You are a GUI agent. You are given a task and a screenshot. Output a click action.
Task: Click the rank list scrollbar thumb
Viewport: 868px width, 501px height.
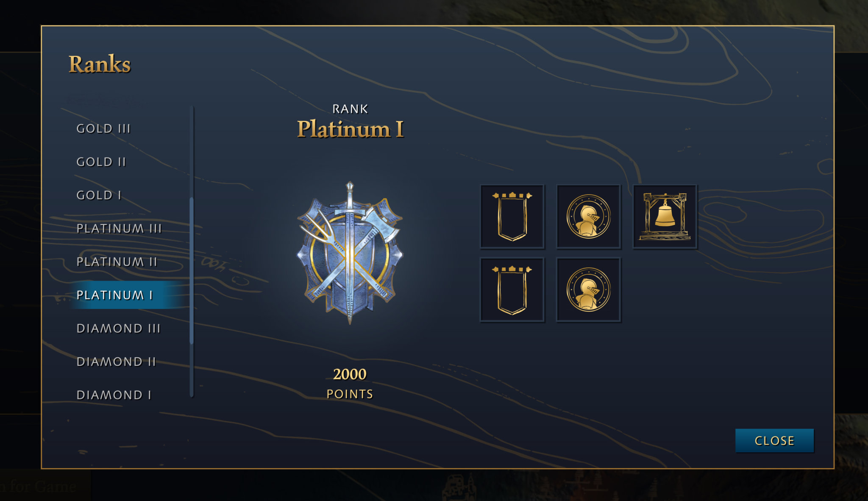(192, 271)
